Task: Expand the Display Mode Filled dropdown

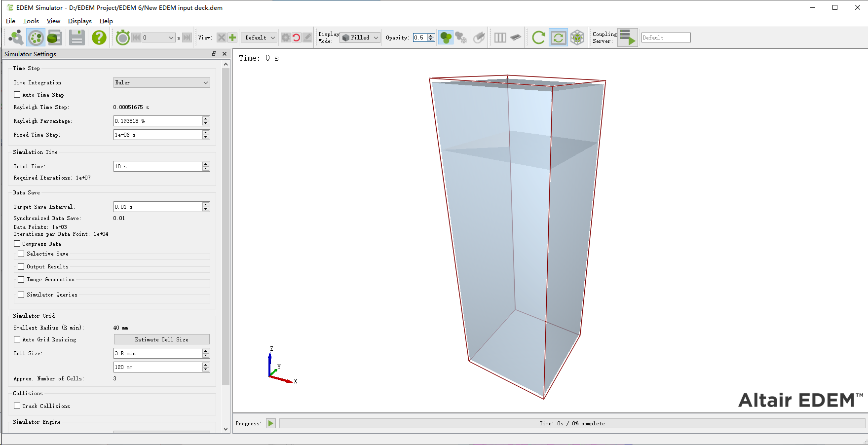Action: click(x=360, y=37)
